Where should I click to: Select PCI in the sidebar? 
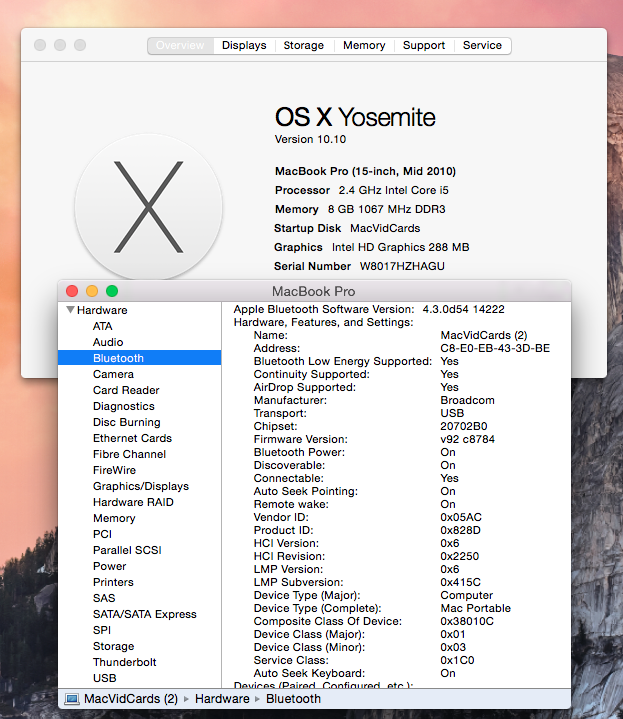[102, 534]
